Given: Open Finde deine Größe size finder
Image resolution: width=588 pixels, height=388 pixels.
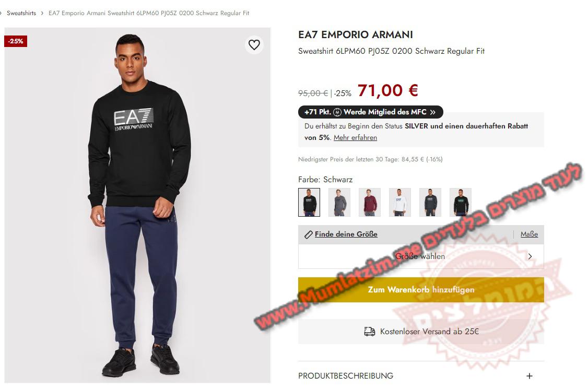Looking at the screenshot, I should pos(346,234).
